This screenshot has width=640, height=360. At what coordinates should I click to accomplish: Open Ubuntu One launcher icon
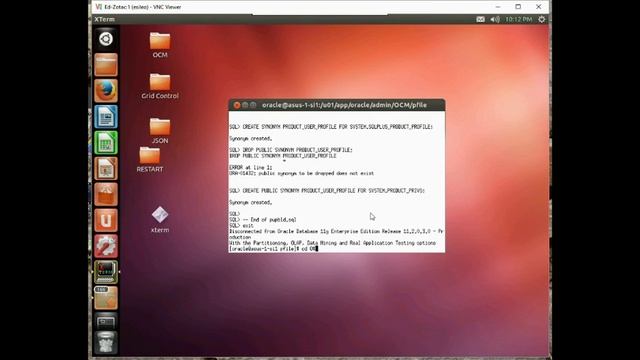point(106,220)
